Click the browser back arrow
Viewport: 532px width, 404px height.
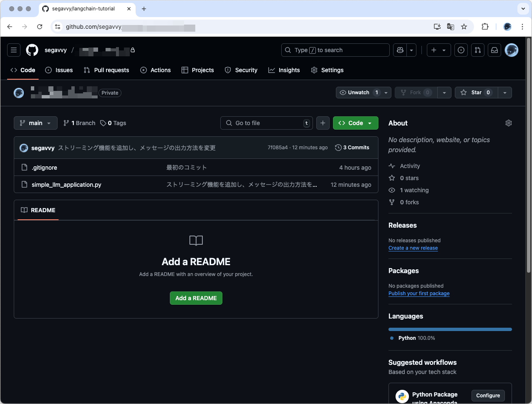tap(10, 27)
